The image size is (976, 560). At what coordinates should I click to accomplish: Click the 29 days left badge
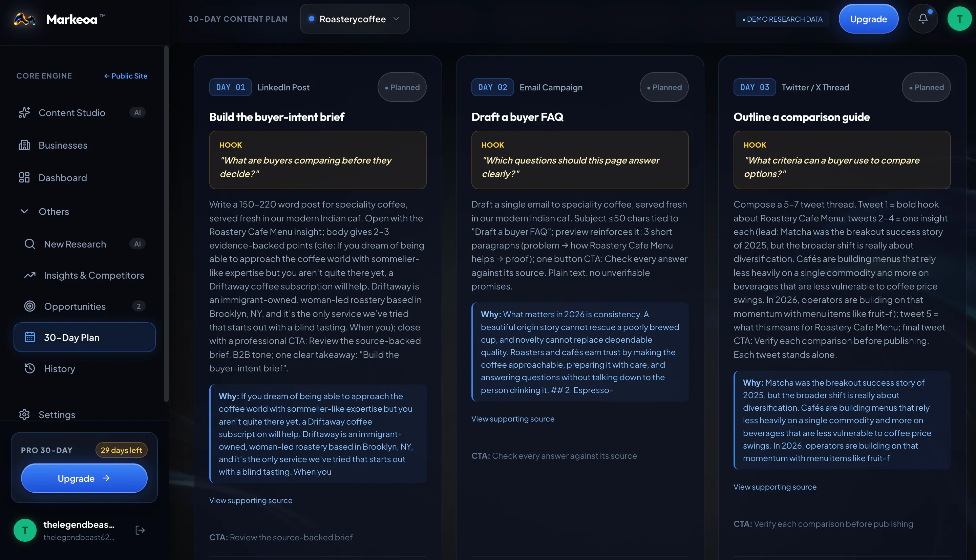pos(121,450)
